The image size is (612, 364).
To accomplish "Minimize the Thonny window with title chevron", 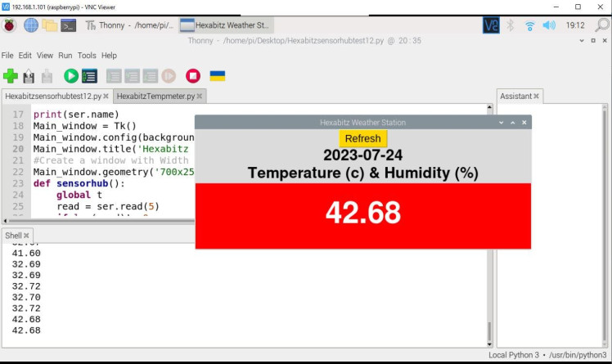I will 582,41.
